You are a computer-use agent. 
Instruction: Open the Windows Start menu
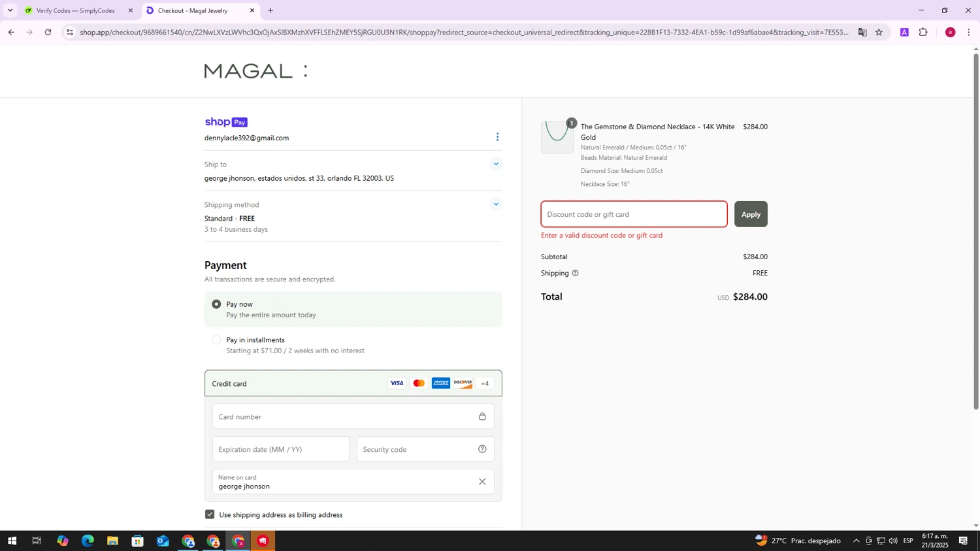click(11, 541)
